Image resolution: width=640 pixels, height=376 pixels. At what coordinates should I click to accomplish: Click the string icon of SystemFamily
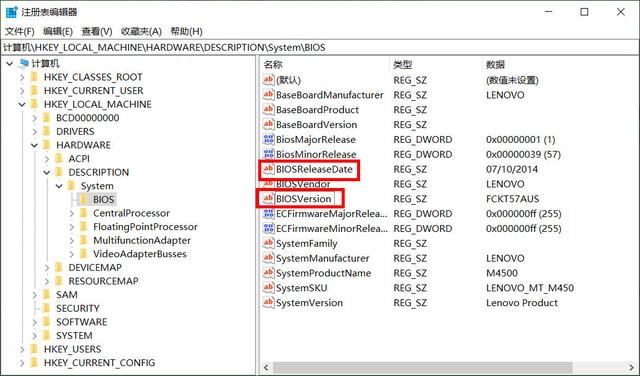pyautogui.click(x=268, y=243)
